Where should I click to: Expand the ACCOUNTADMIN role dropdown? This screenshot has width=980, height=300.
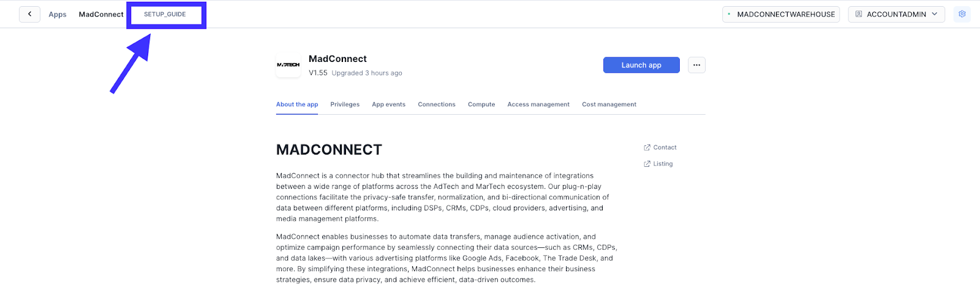(x=934, y=14)
